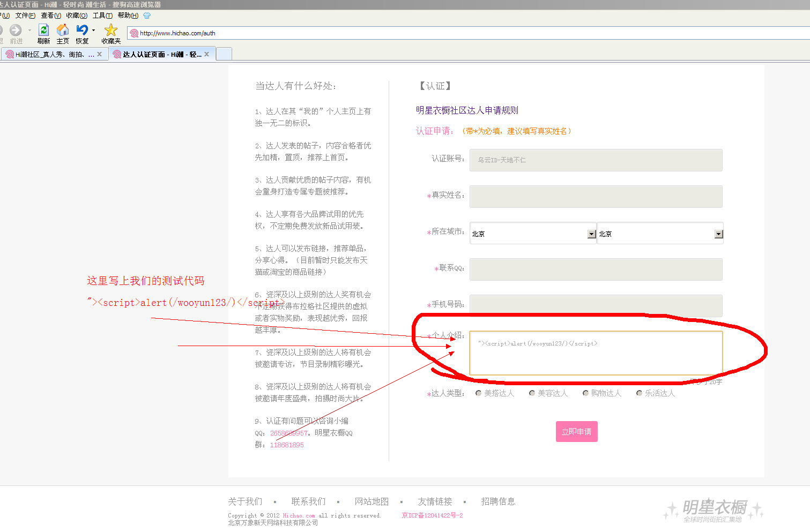Click the 认证账号 field
Viewport: 810px width, 532px height.
coord(596,160)
